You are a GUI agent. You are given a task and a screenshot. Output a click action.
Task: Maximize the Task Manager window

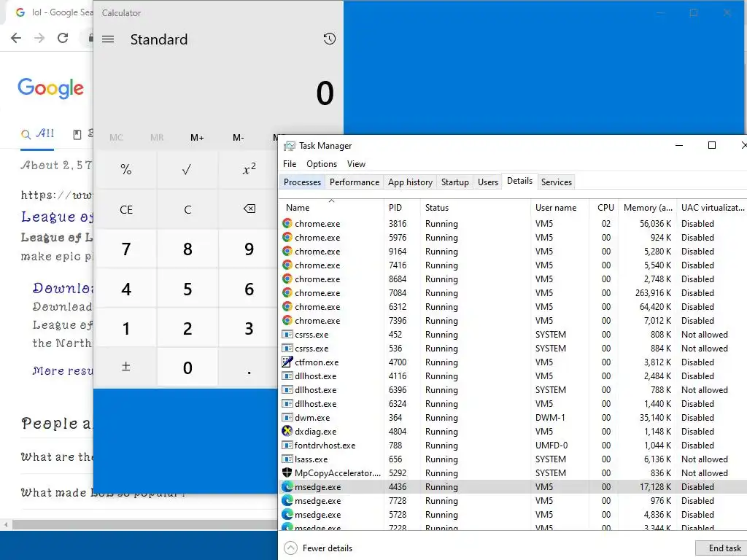[x=712, y=145]
